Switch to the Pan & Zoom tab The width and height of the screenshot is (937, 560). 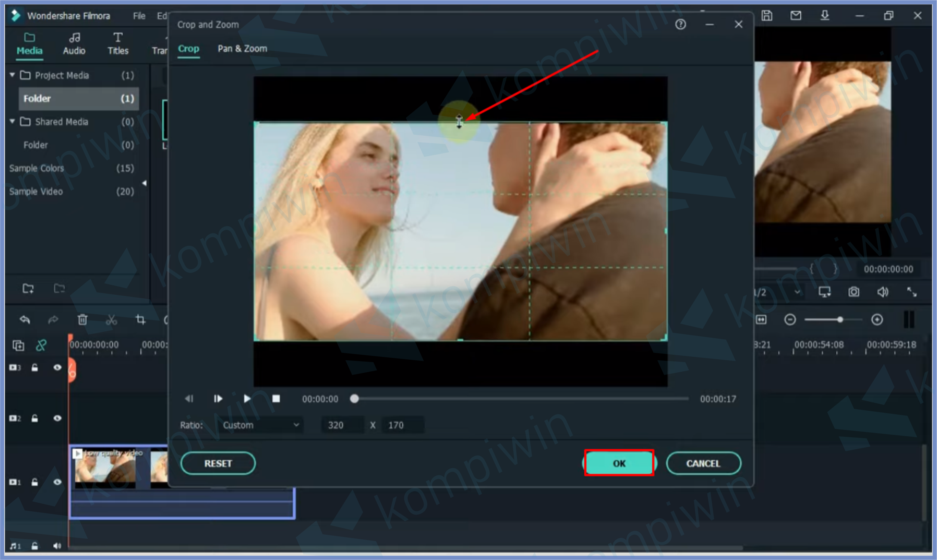(242, 49)
